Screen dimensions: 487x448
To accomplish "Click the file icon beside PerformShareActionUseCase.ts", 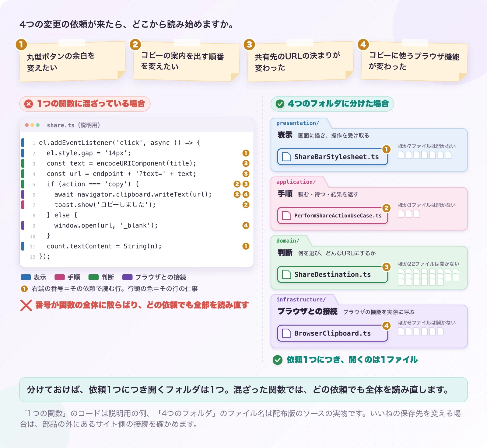I will click(286, 215).
